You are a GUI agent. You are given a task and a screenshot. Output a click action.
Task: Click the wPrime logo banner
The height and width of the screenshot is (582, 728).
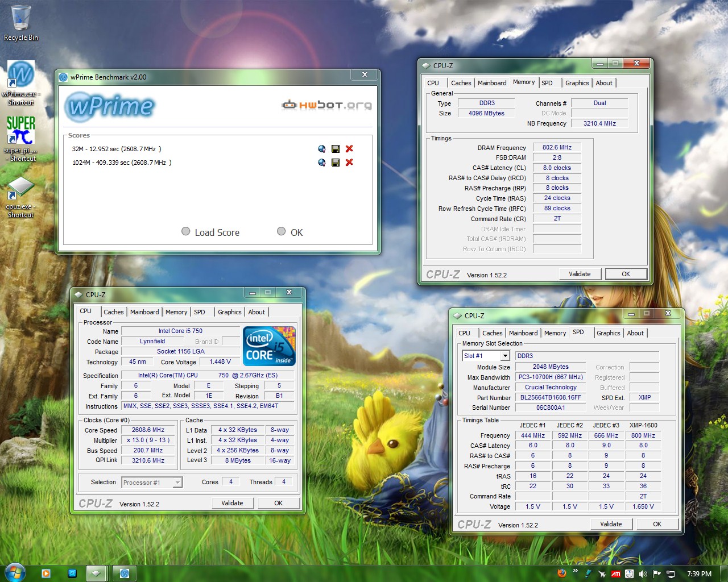[x=110, y=106]
